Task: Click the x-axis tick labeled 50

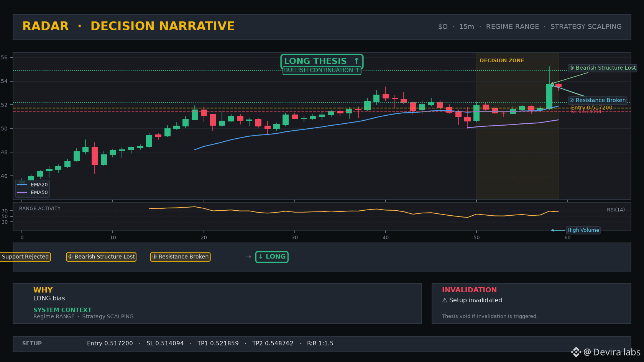Action: click(476, 238)
